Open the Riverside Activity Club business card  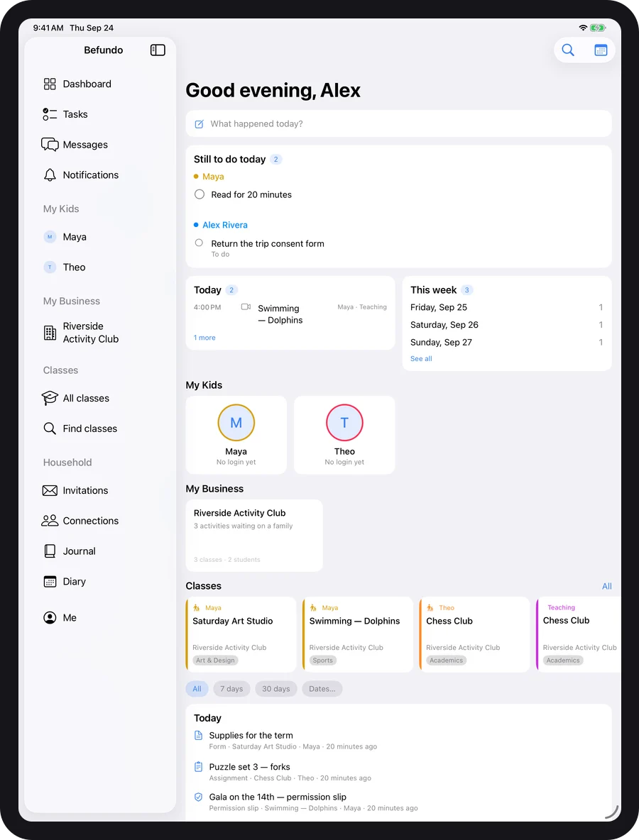point(254,535)
